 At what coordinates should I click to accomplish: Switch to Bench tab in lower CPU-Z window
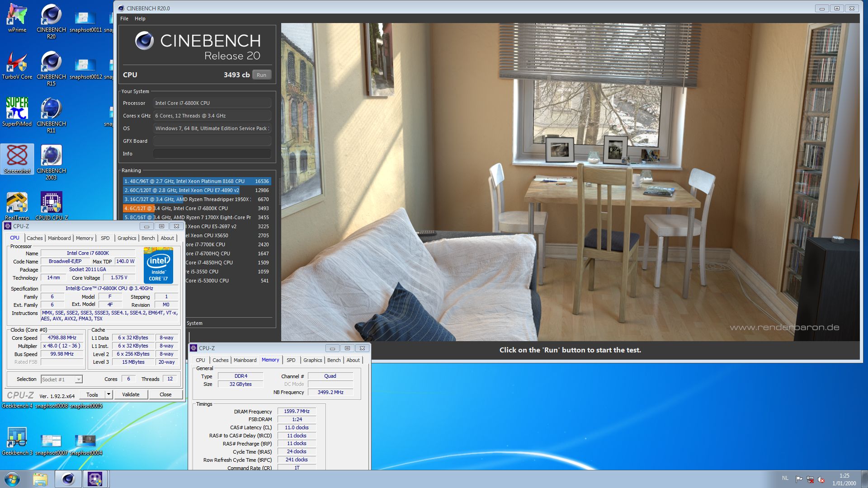[x=334, y=360]
